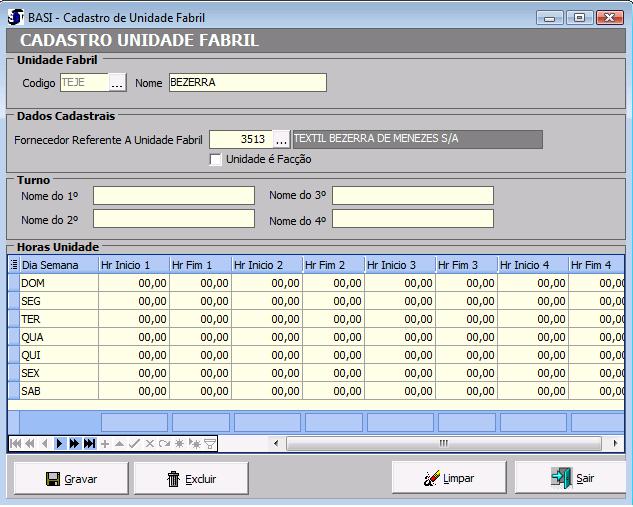The width and height of the screenshot is (633, 507).
Task: Click the next page double-arrow navigator button
Action: click(x=75, y=443)
